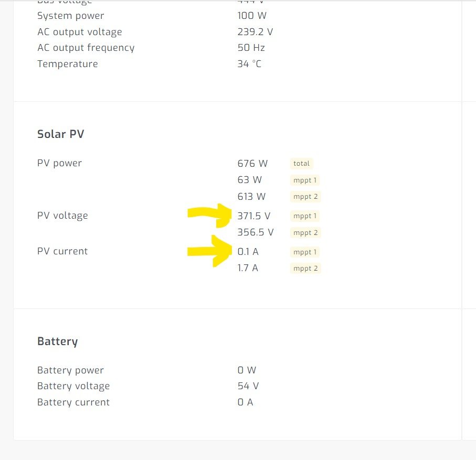476x460 pixels.
Task: Click the PV current label
Action: pyautogui.click(x=62, y=251)
